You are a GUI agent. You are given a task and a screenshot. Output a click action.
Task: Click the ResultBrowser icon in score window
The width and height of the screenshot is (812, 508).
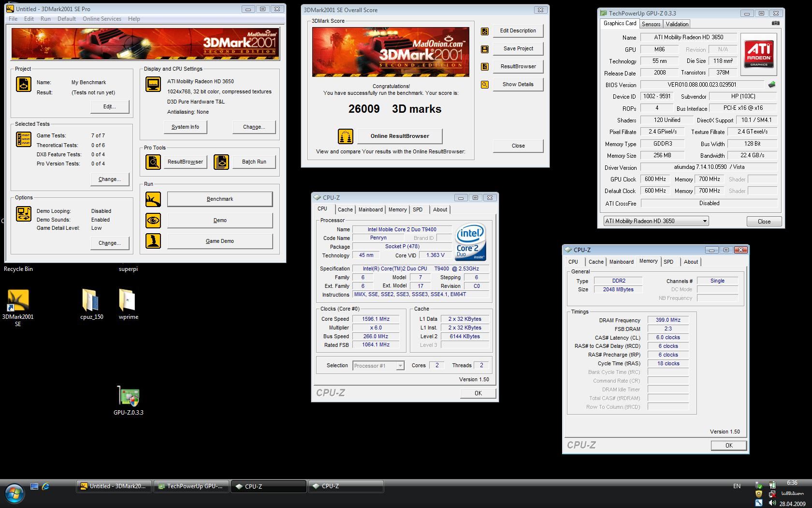[x=485, y=67]
